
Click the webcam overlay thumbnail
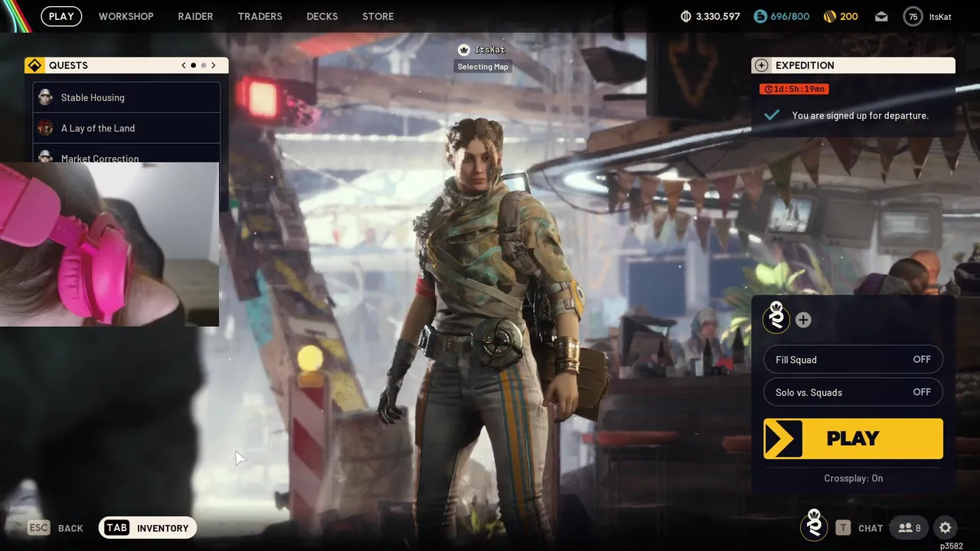click(109, 244)
